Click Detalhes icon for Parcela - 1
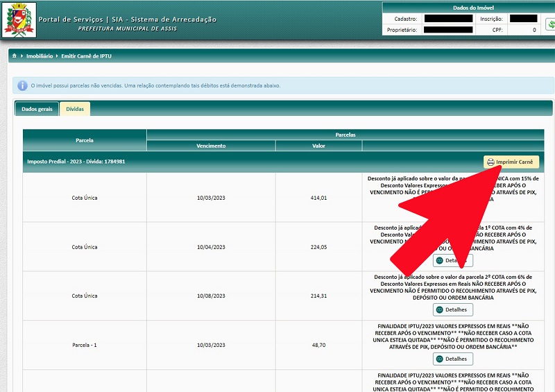Viewport: 555px width, 392px height. pyautogui.click(x=440, y=359)
